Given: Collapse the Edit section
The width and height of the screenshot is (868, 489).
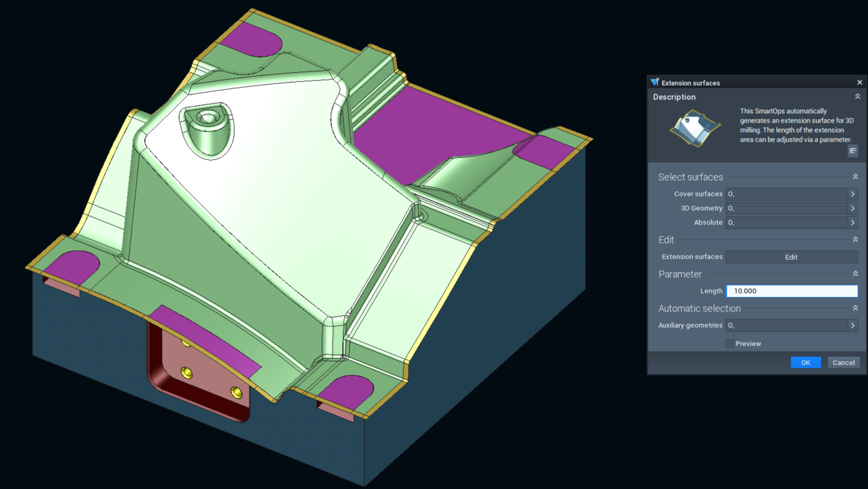Looking at the screenshot, I should (856, 239).
